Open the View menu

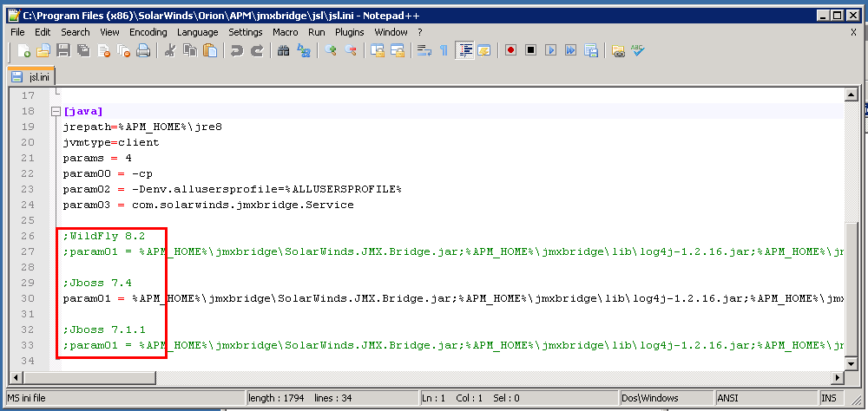click(109, 32)
